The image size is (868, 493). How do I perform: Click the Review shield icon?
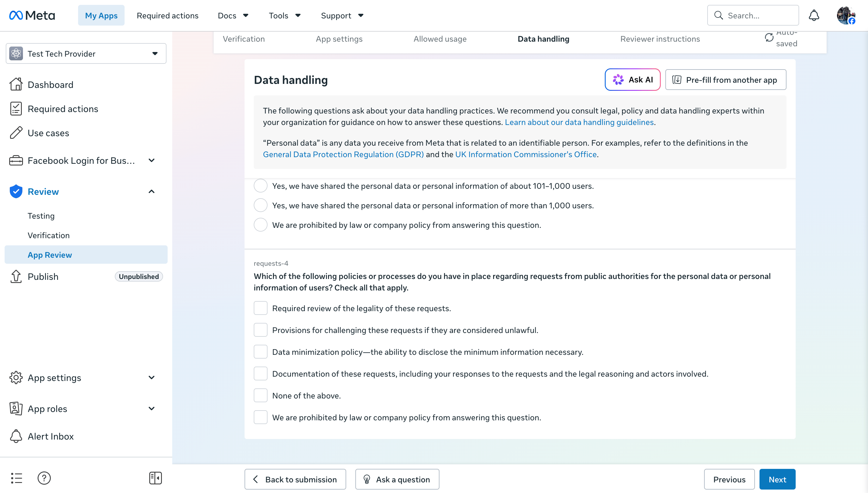pos(16,191)
